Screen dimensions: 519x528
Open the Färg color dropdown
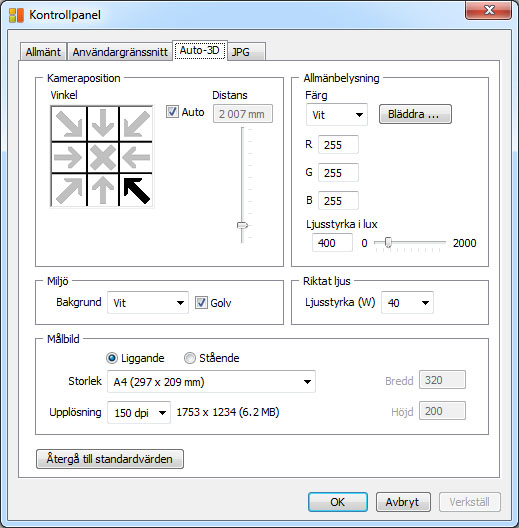pos(336,115)
